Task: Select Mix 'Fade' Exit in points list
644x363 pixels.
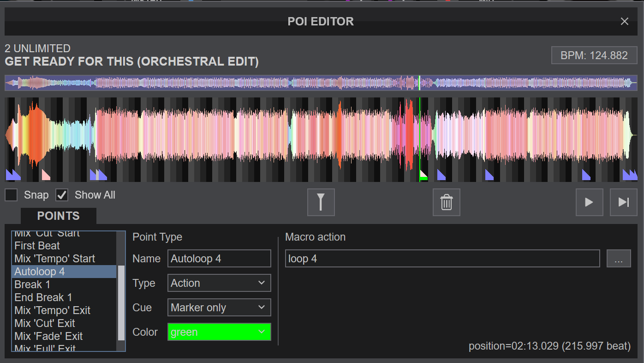Action: coord(64,336)
